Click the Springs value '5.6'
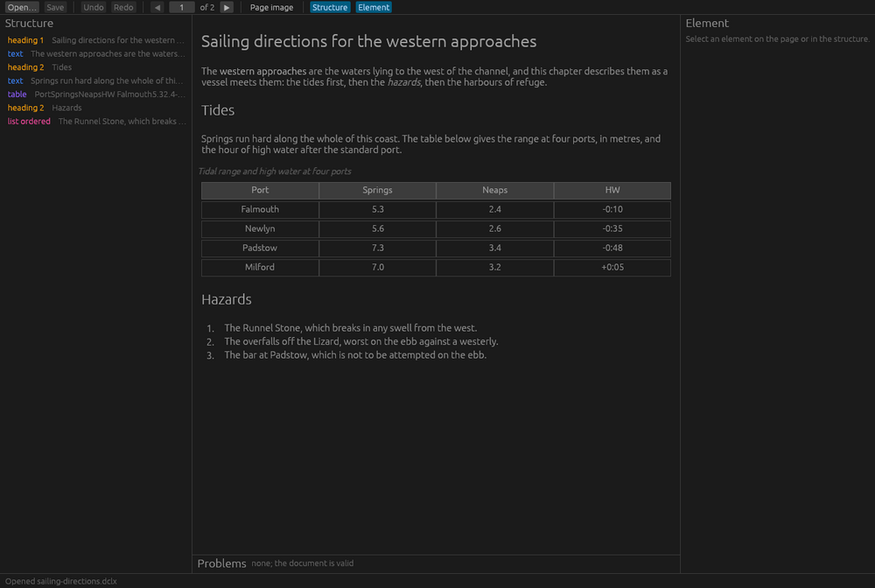Screen dimensions: 875x588 pyautogui.click(x=377, y=228)
